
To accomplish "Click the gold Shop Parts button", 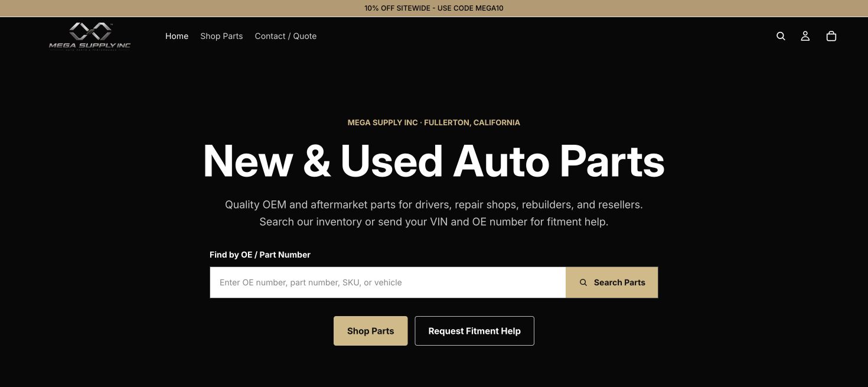I will click(x=370, y=331).
